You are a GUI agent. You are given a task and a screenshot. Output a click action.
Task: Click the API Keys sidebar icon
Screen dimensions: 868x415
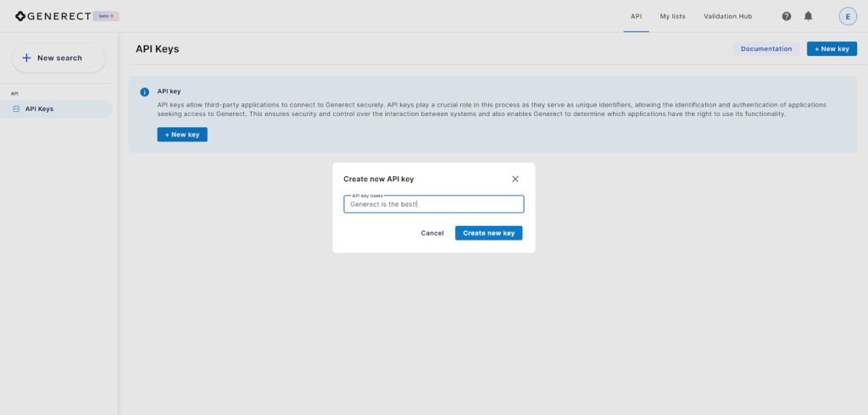(x=16, y=108)
